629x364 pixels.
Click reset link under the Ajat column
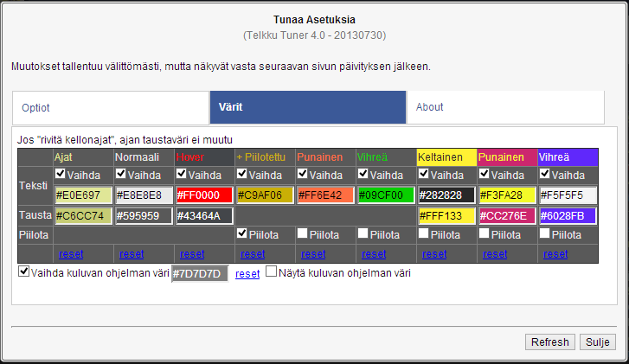pos(71,254)
